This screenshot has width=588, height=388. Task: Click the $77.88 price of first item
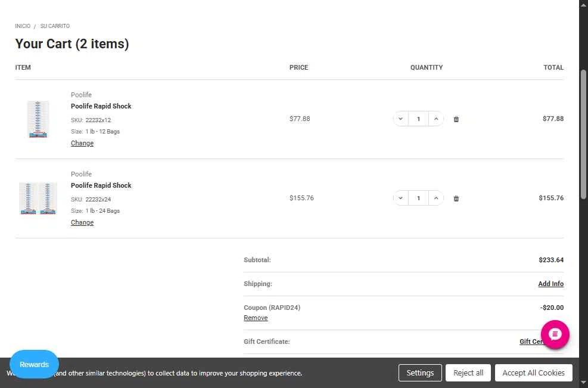click(300, 119)
